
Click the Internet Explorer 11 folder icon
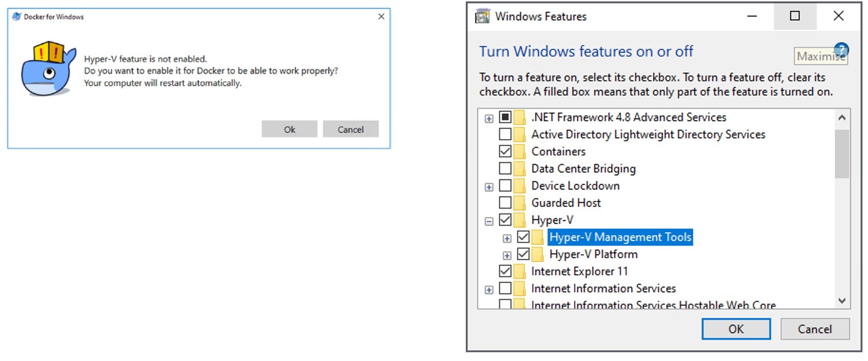(520, 271)
